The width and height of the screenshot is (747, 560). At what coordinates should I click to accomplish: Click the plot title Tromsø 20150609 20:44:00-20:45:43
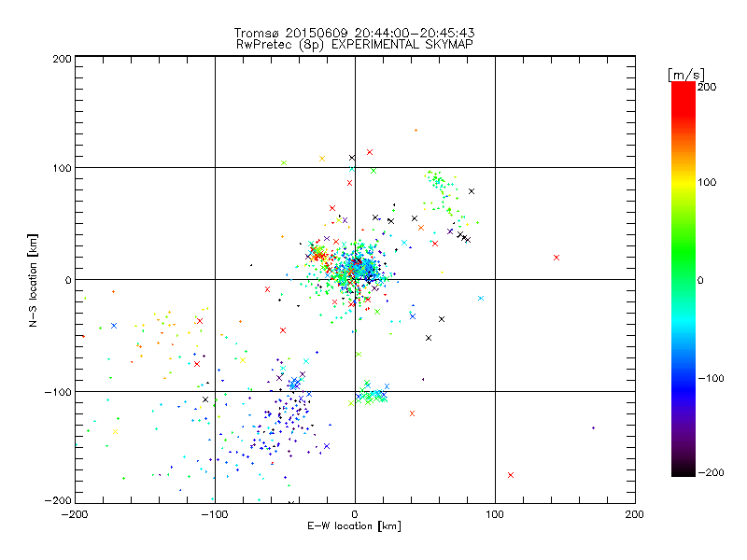354,33
